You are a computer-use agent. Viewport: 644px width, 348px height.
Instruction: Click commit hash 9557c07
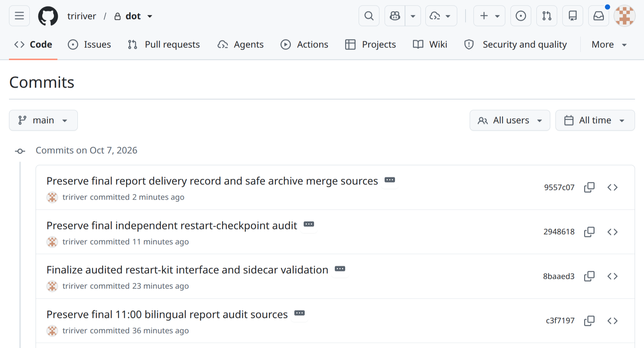click(x=559, y=187)
